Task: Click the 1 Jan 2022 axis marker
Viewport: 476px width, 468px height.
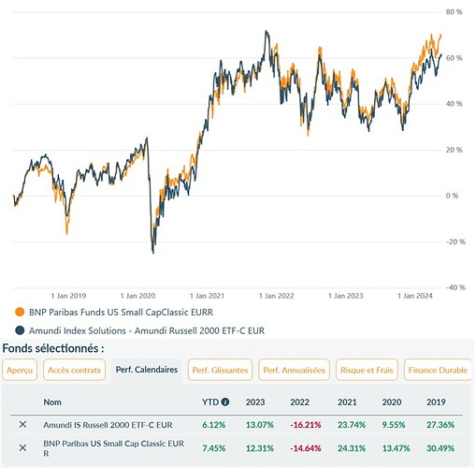Action: point(277,296)
